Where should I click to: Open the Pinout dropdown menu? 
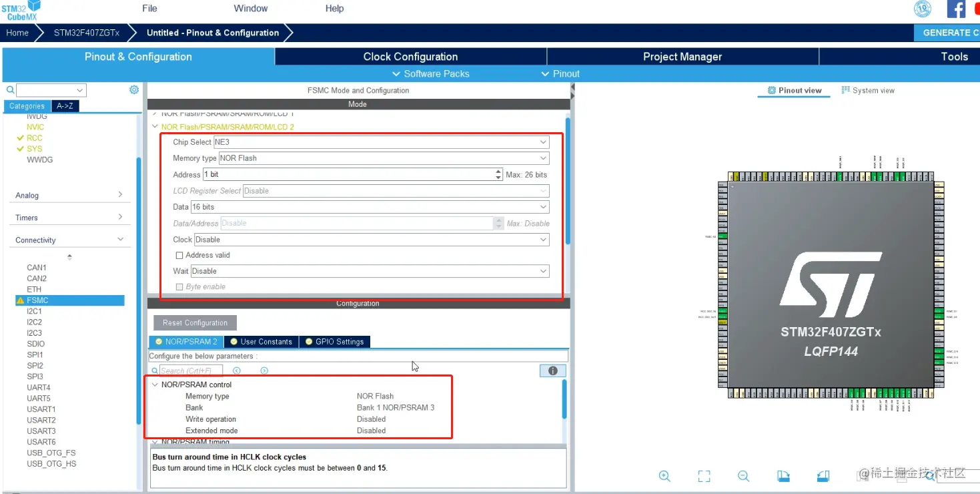(x=560, y=73)
